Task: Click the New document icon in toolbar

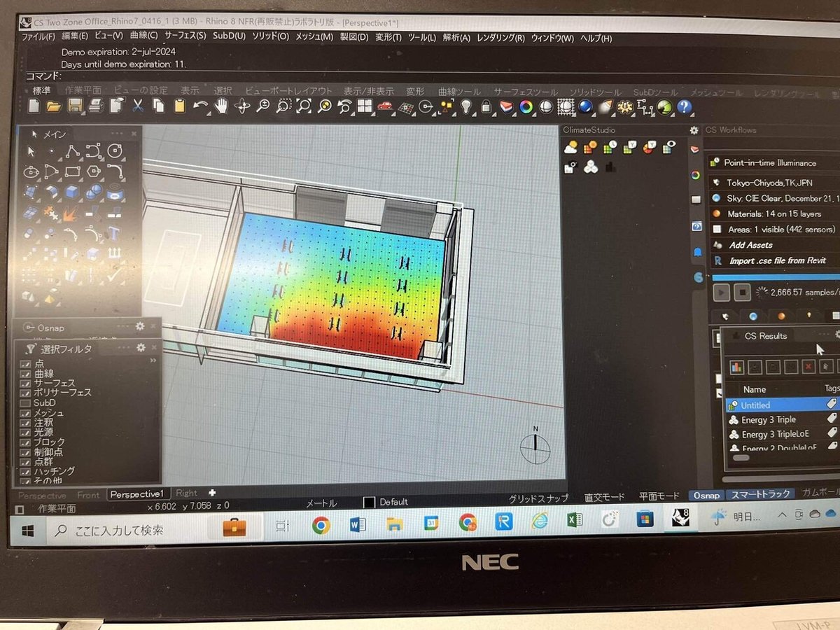Action: (x=34, y=106)
